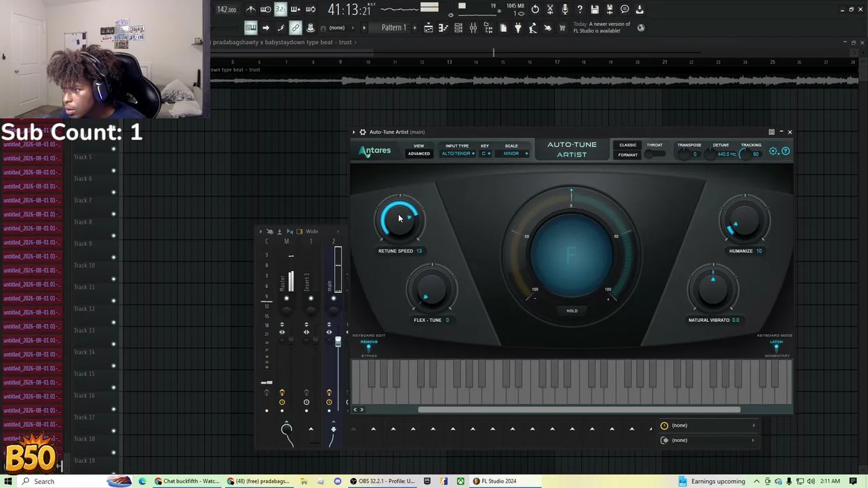Click the Natural Vibrato knob
The image size is (868, 488).
(712, 289)
